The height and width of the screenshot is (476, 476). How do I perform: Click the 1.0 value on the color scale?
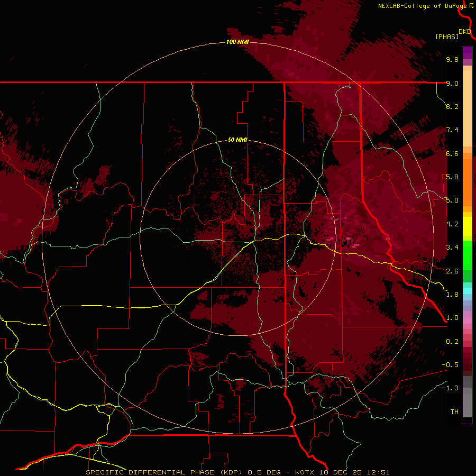pos(452,318)
